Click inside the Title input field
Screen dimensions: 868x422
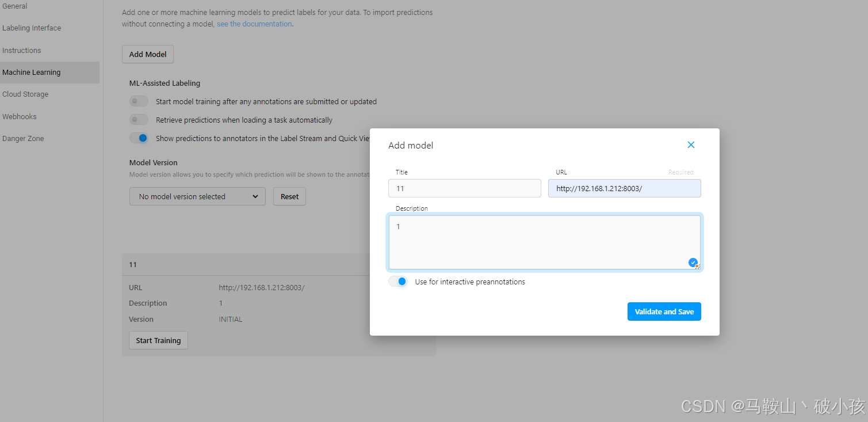[464, 188]
